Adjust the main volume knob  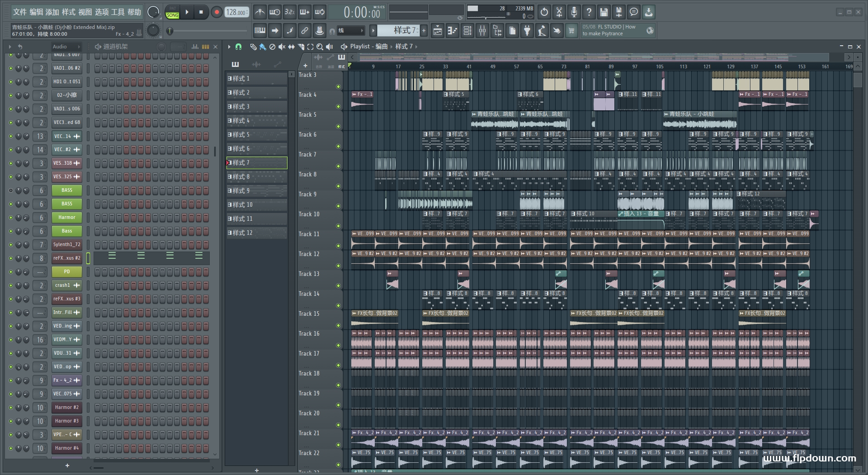point(153,12)
